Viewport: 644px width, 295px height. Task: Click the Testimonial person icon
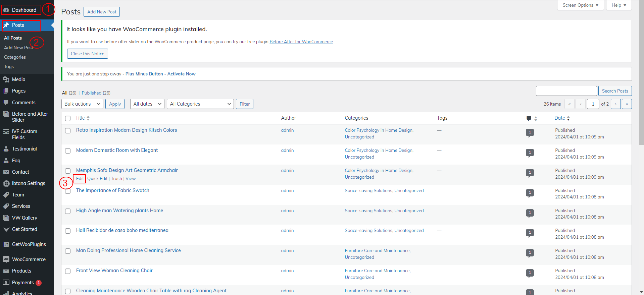click(x=6, y=149)
